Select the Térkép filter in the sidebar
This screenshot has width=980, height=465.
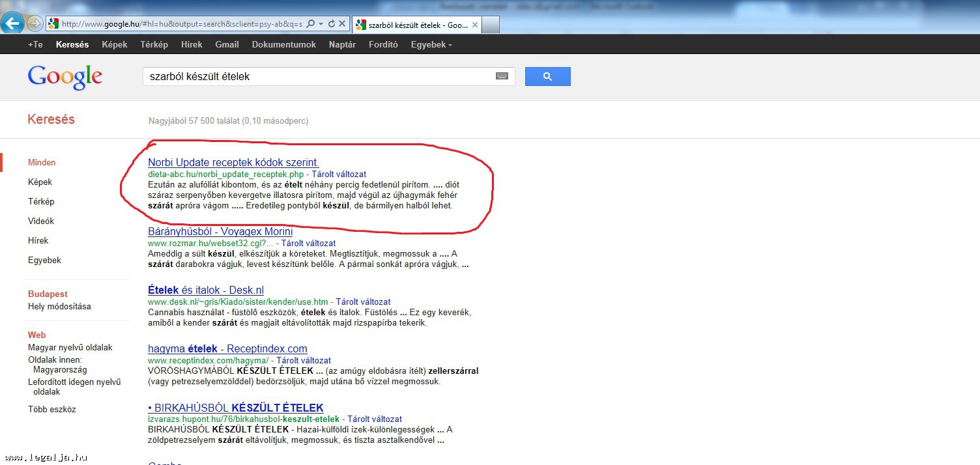[x=41, y=201]
